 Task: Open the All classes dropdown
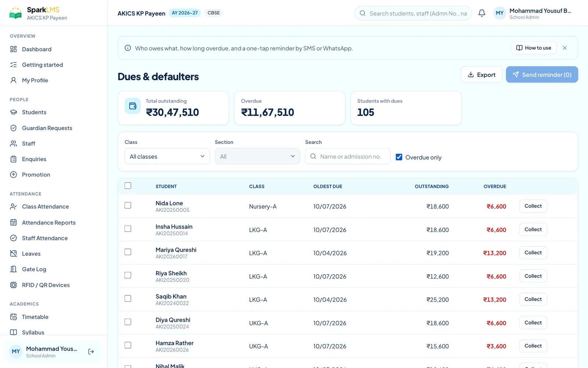(x=167, y=156)
